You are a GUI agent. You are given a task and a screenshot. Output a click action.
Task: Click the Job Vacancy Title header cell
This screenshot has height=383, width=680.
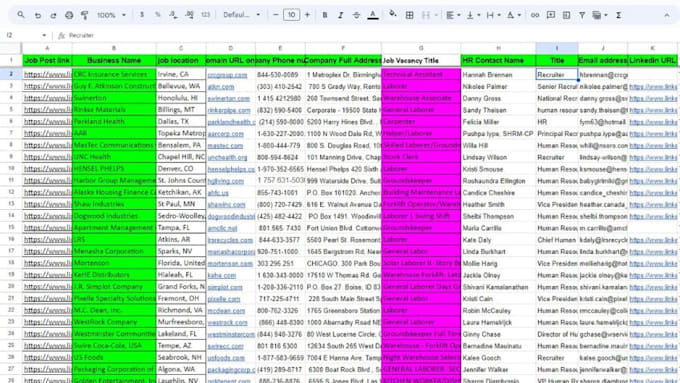tap(421, 60)
